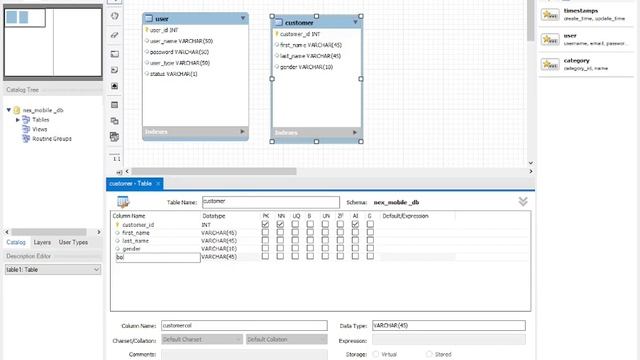Open the Default Collation dropdown
Image resolution: width=640 pixels, height=360 pixels.
[x=287, y=339]
